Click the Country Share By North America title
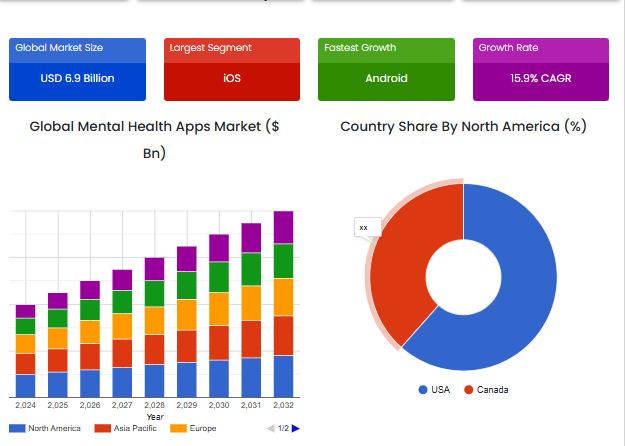The width and height of the screenshot is (625, 446). coord(462,126)
